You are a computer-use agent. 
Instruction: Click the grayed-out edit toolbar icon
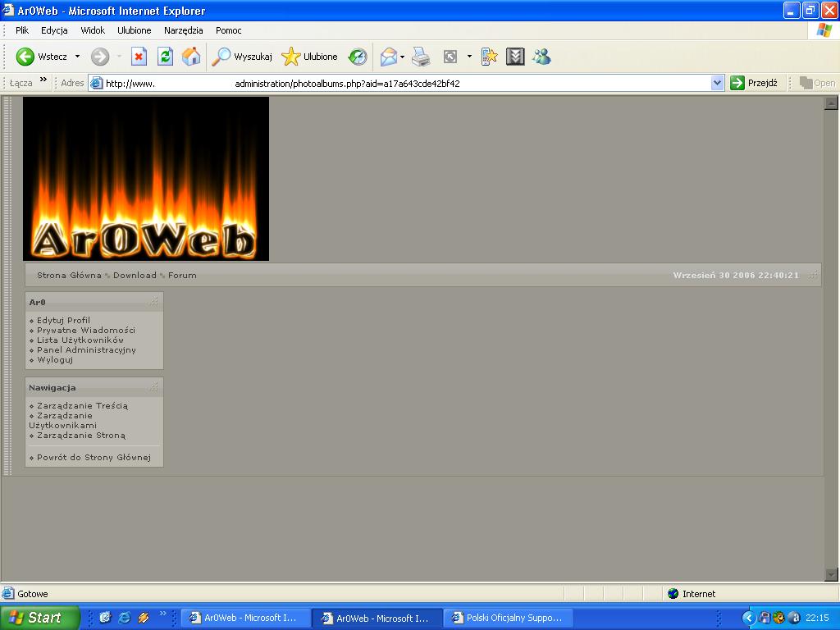[x=450, y=57]
